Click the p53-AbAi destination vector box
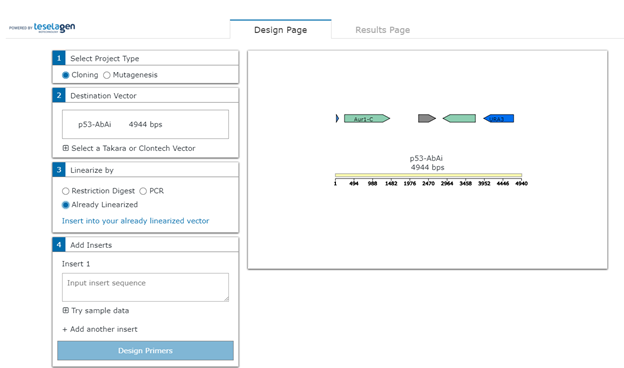 click(x=145, y=124)
